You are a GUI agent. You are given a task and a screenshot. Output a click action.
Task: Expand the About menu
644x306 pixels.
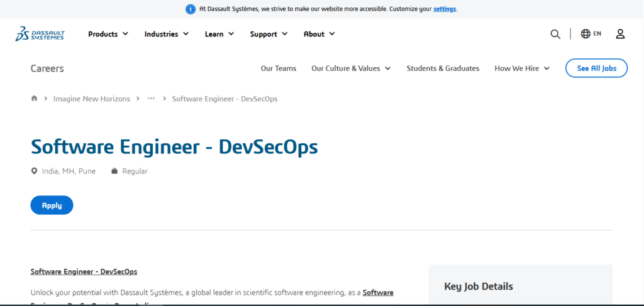319,34
